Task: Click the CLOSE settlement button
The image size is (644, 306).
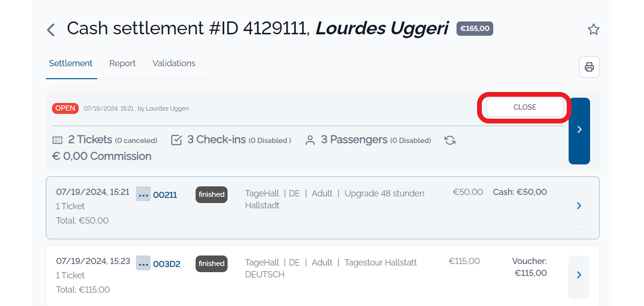Action: coord(525,107)
